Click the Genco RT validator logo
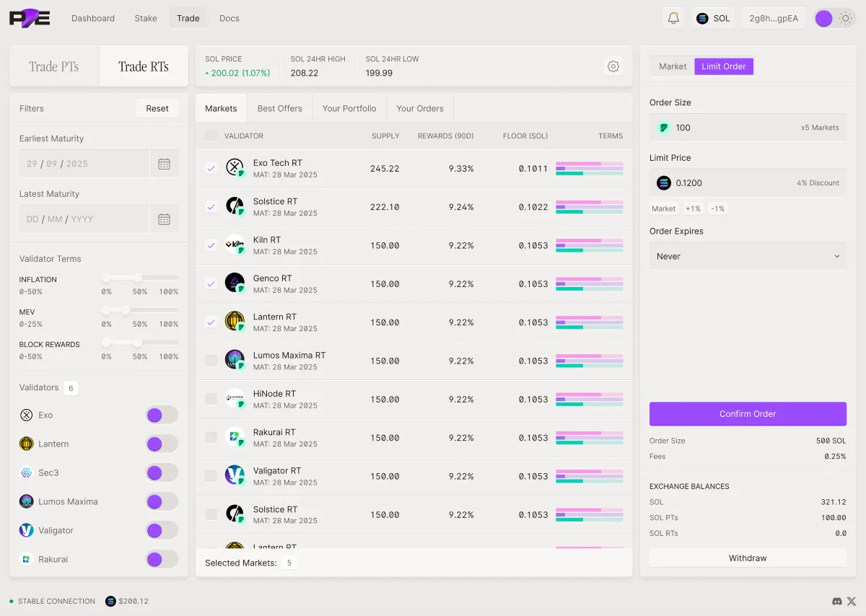The image size is (866, 616). pyautogui.click(x=235, y=283)
